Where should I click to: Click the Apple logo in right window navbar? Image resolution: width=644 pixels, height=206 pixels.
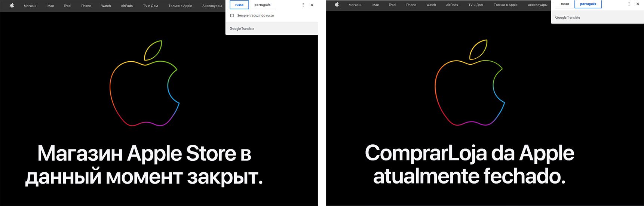(x=337, y=5)
